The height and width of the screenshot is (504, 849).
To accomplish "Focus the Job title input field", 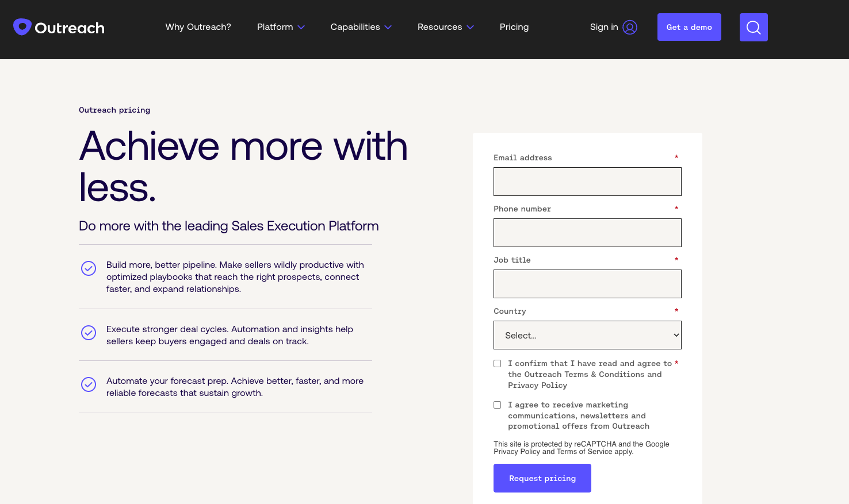I will (x=587, y=284).
